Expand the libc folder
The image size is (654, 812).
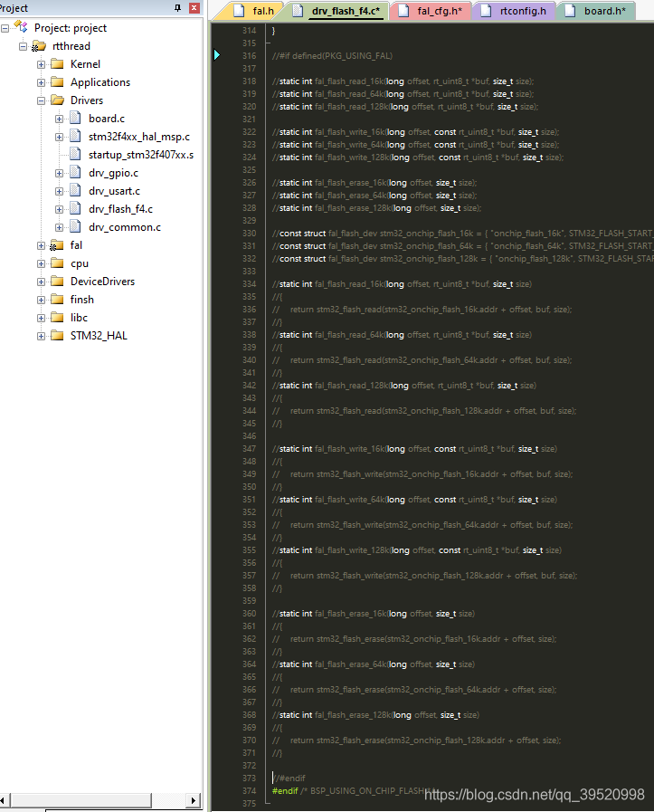(x=41, y=319)
